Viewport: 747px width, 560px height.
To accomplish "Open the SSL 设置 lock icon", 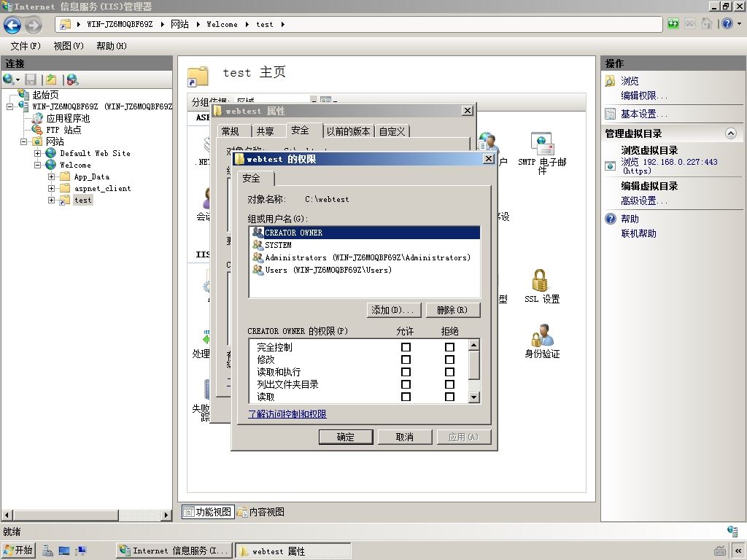I will [540, 280].
